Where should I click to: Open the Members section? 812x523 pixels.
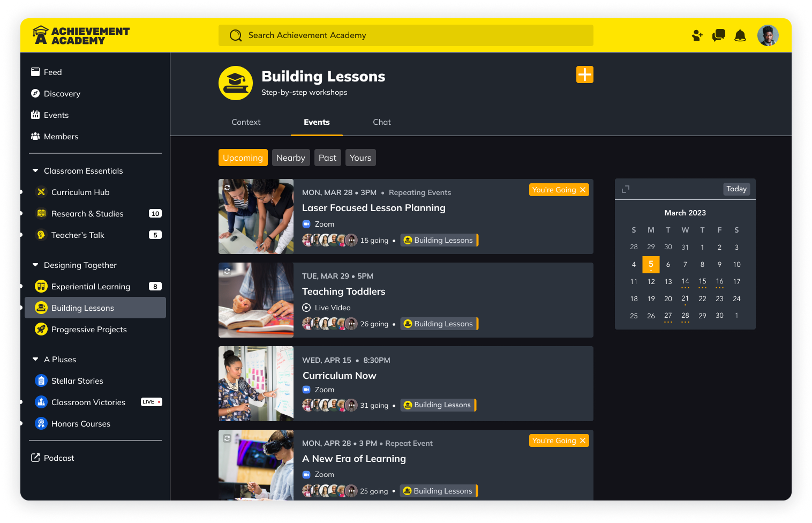click(61, 136)
